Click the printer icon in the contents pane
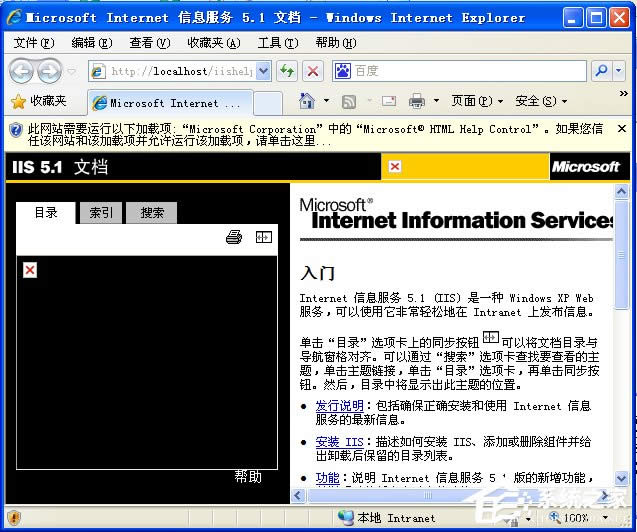This screenshot has width=637, height=532. click(234, 237)
